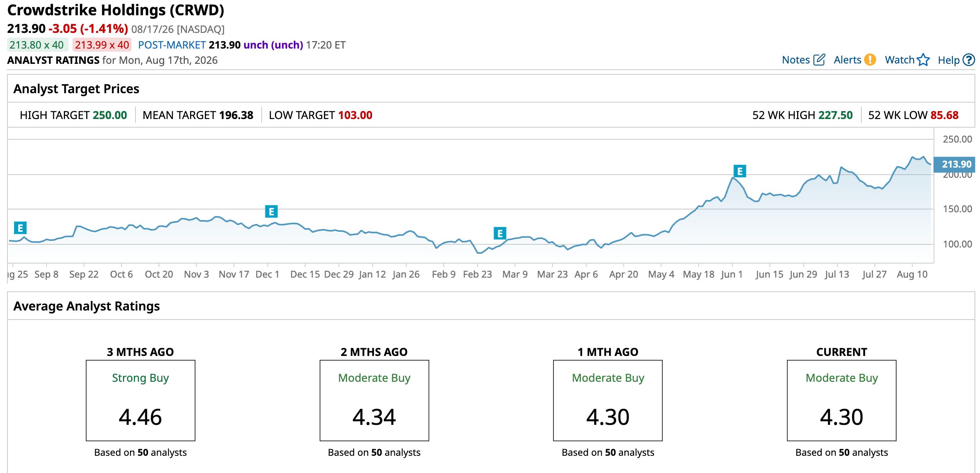
Task: Click the blue 213.90 price tag on chart axis
Action: [x=955, y=164]
